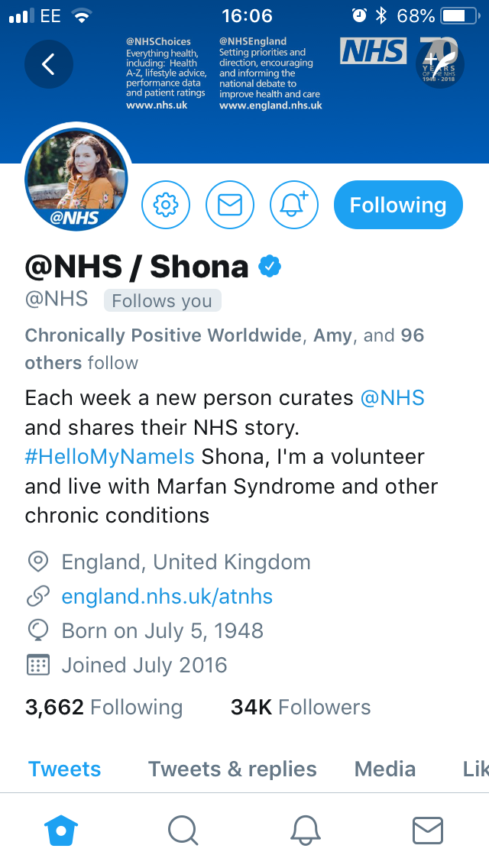Open Search from the bottom bar
This screenshot has width=489, height=868.
(183, 830)
